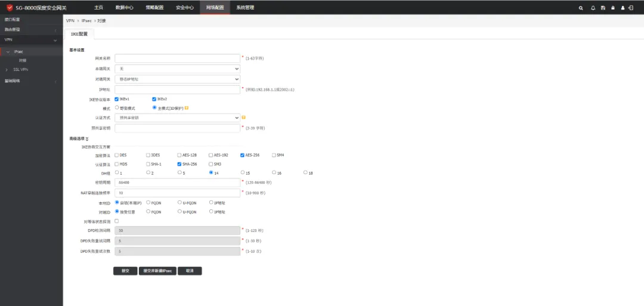The image size is (644, 306).
Task: Open the 本端网关 dropdown
Action: (178, 69)
